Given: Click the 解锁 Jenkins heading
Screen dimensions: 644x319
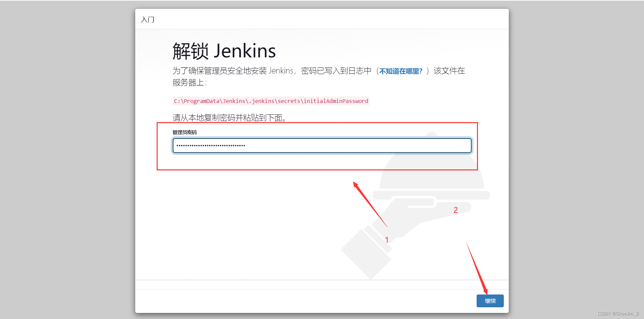Looking at the screenshot, I should [x=224, y=51].
